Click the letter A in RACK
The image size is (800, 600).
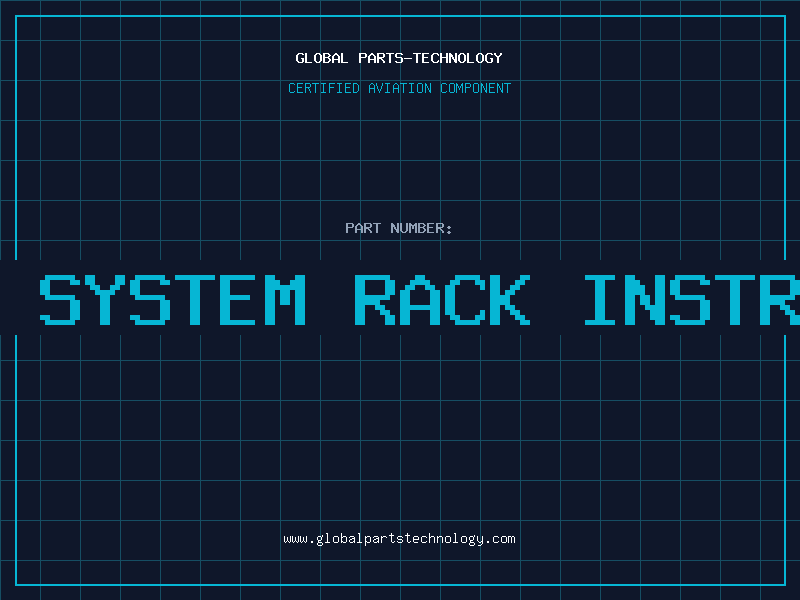[420, 300]
